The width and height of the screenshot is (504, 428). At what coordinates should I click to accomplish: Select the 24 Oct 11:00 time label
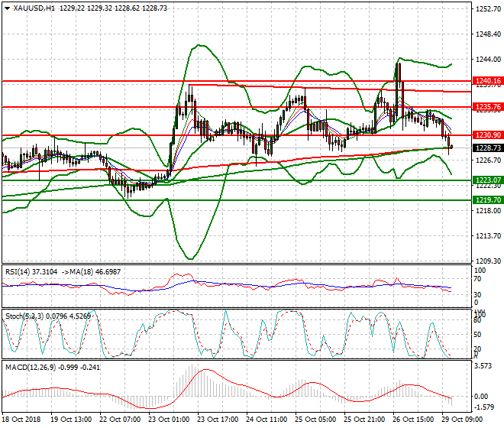pos(267,420)
